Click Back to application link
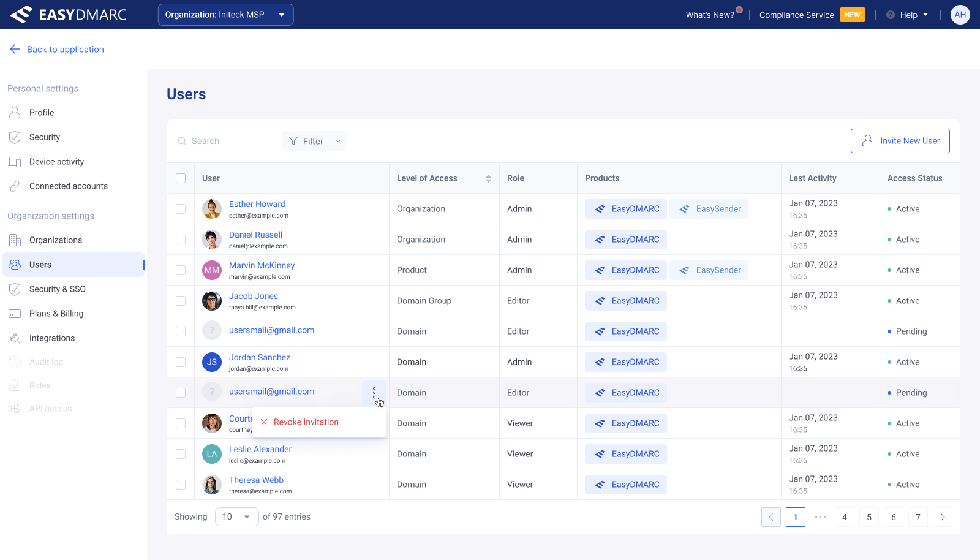This screenshot has width=980, height=560. (57, 49)
